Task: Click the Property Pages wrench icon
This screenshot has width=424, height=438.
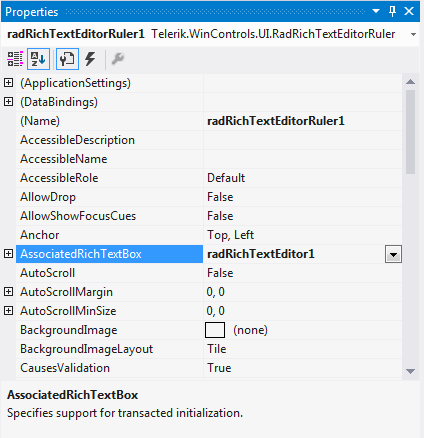Action: click(118, 59)
